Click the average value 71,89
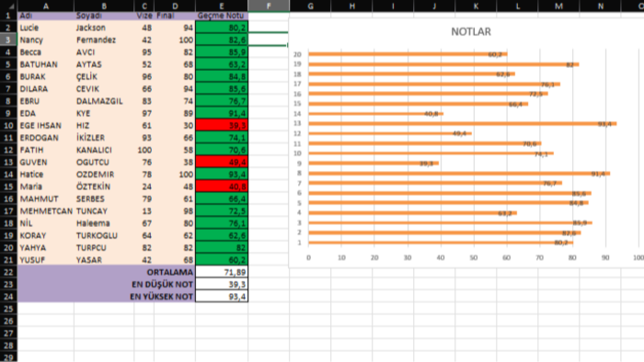This screenshot has width=644, height=362. coord(222,272)
